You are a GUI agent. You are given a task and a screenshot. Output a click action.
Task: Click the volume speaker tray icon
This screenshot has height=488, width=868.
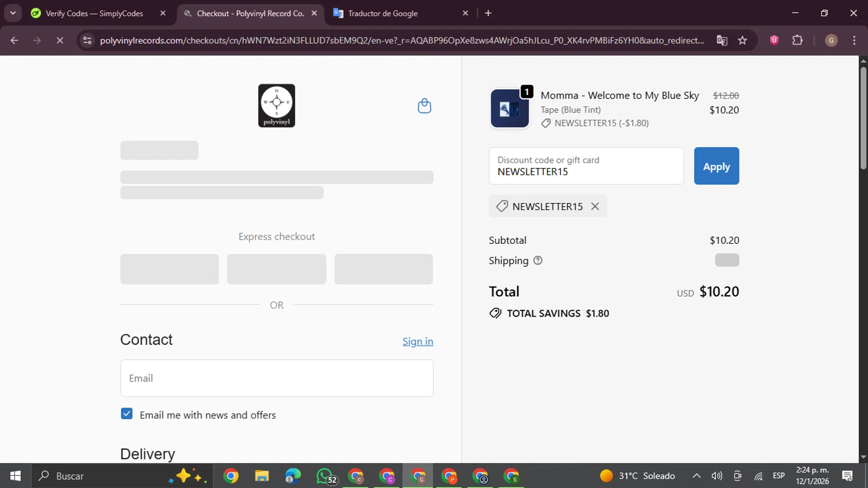(x=717, y=476)
